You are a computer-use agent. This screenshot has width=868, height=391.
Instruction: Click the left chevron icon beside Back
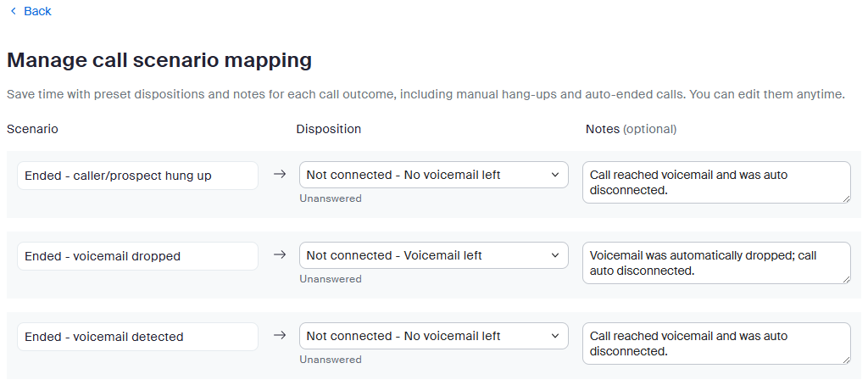[13, 11]
